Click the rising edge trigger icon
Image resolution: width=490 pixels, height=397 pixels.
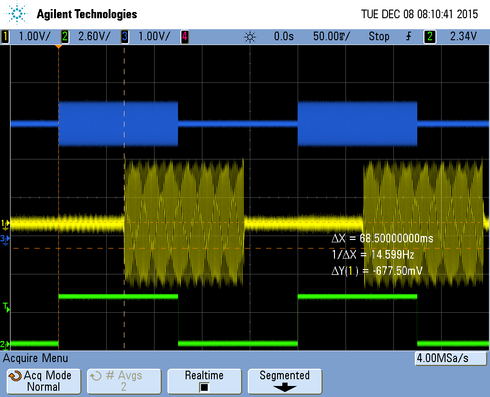point(409,36)
